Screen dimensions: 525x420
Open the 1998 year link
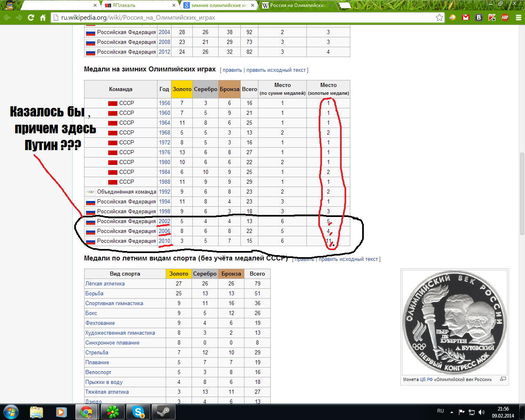pos(164,212)
